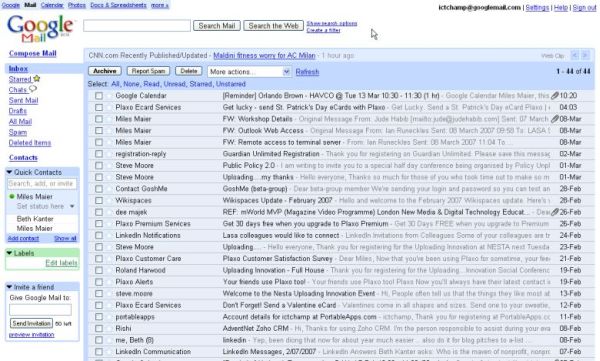
Task: Open Docs & Spreadsheets from top navigation
Action: pos(118,5)
